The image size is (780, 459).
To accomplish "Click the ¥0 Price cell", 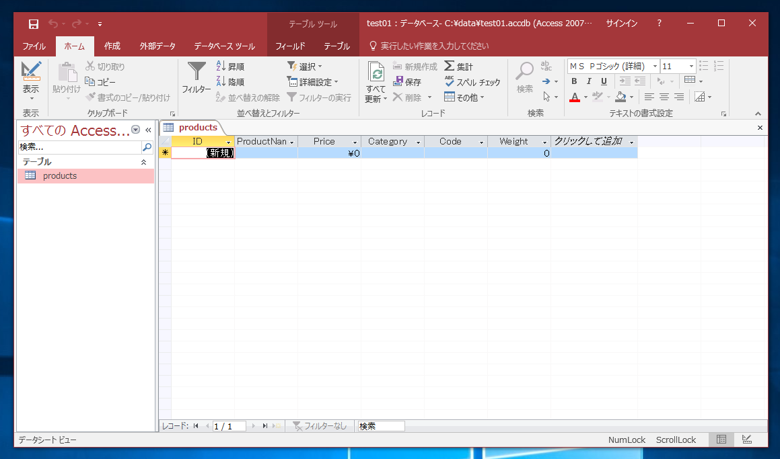I will (329, 153).
